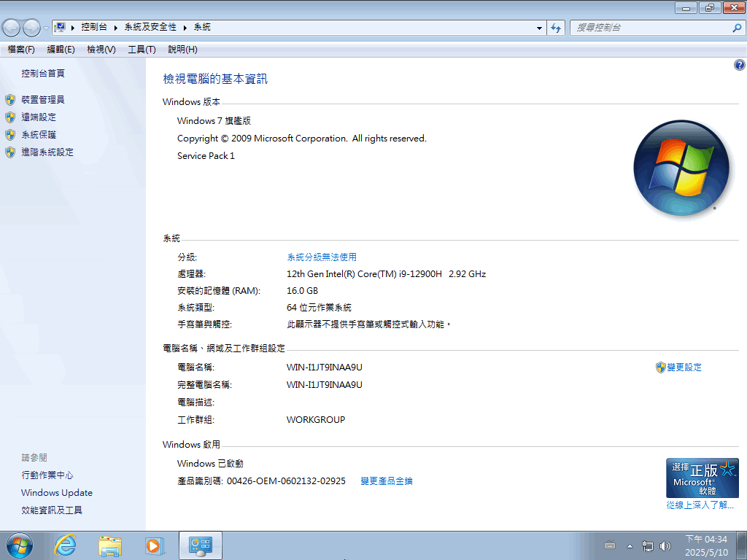Open the 檢視(V) menu
The width and height of the screenshot is (747, 560).
point(101,49)
